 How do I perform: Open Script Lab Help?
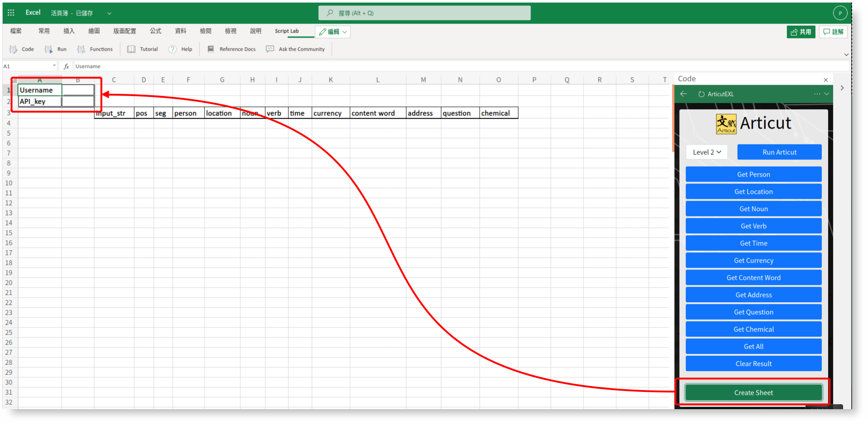pos(180,49)
